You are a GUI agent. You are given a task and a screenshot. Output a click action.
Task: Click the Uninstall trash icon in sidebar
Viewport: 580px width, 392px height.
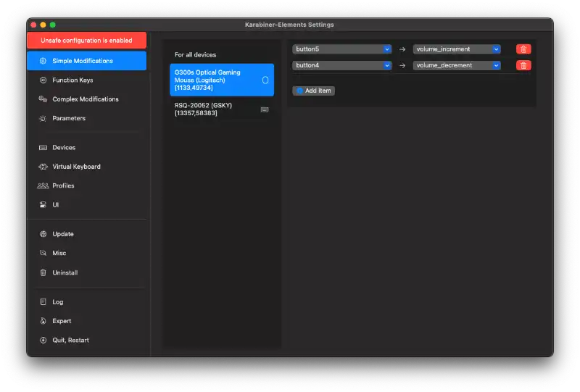(x=43, y=272)
